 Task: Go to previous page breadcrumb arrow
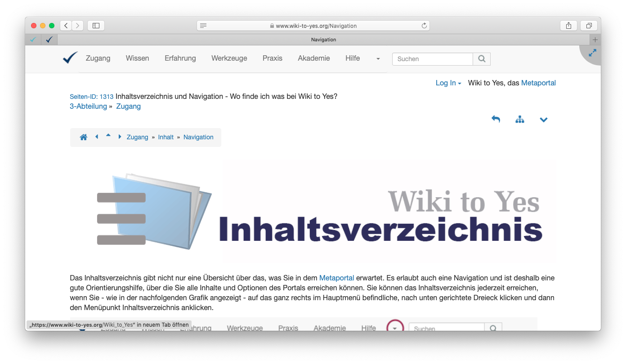(97, 137)
